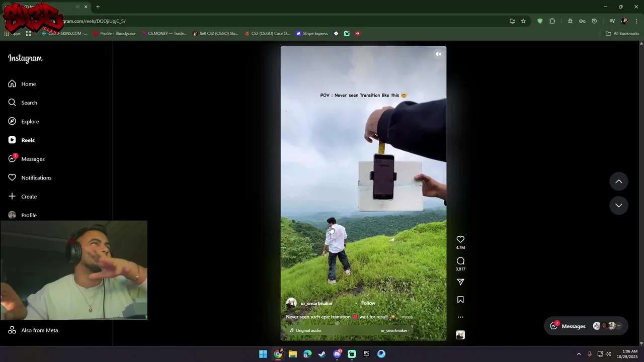The height and width of the screenshot is (362, 644).
Task: Open Notifications in the Instagram sidebar
Action: point(30,177)
